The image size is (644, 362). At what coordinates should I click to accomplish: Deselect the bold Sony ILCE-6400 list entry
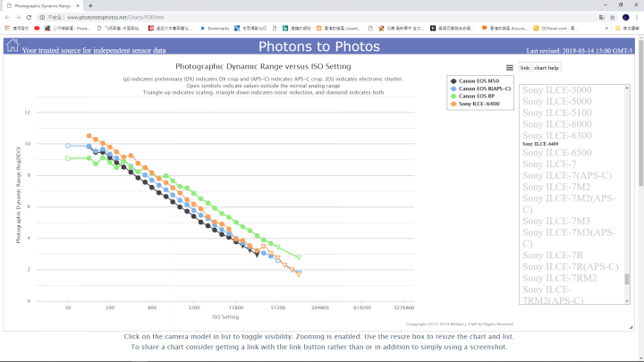tap(540, 144)
